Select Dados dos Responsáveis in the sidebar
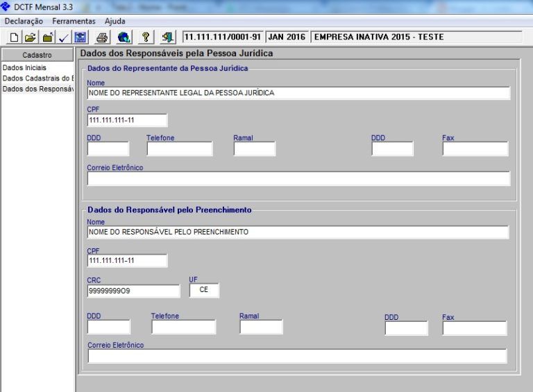Viewport: 533px width, 392px height. (37, 89)
